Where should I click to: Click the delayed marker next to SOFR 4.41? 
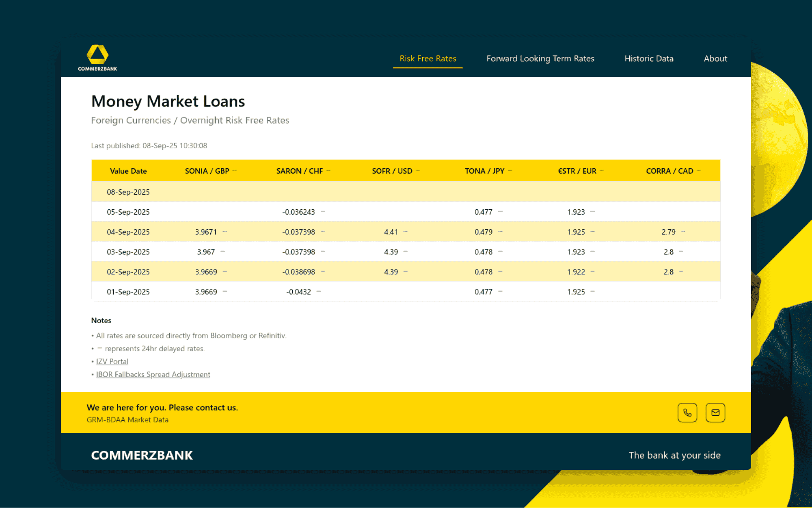[x=406, y=232]
